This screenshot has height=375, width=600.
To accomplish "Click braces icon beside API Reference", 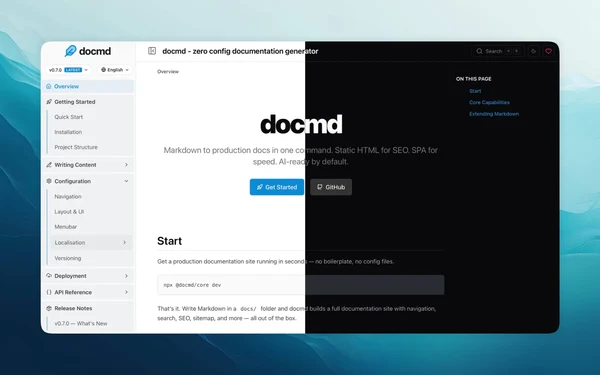I will (x=49, y=292).
